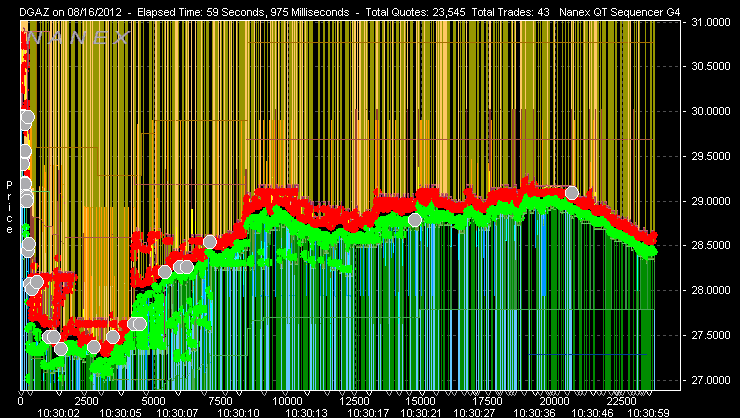
Task: Click the 12500 quote count axis label
Action: (x=354, y=401)
